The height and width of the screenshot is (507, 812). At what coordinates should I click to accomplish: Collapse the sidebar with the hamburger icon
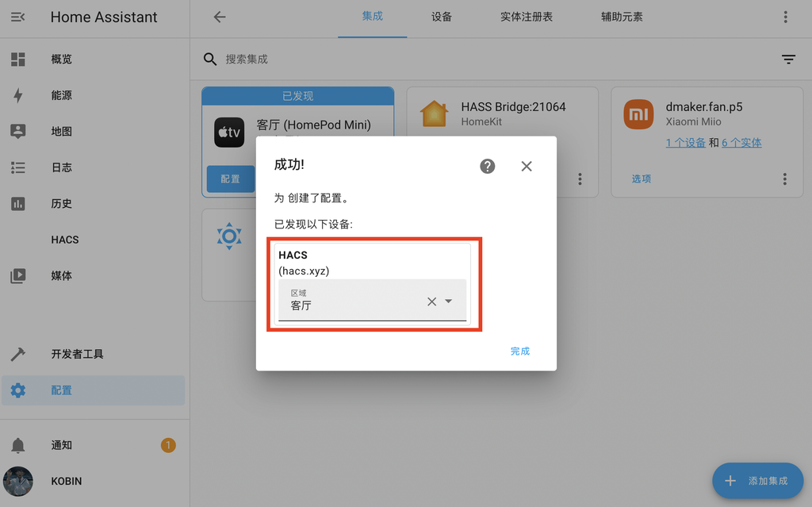pyautogui.click(x=19, y=17)
